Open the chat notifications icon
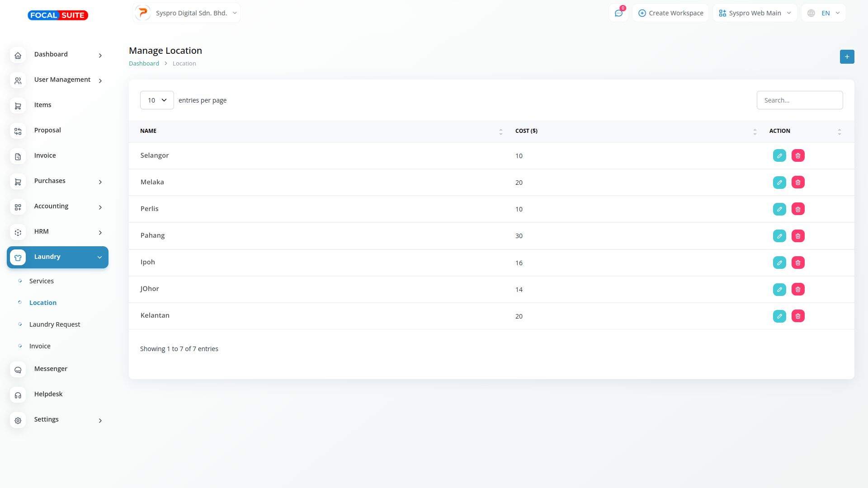The height and width of the screenshot is (488, 868). tap(618, 13)
